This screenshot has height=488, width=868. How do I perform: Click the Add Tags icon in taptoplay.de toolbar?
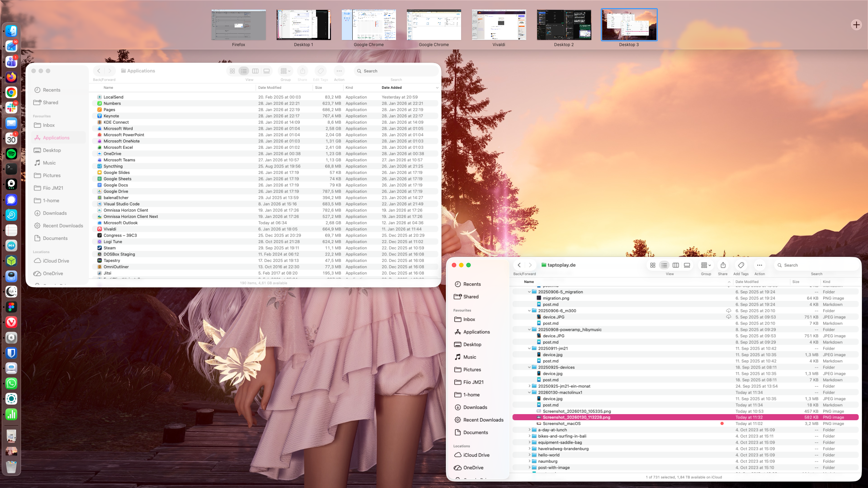[741, 265]
